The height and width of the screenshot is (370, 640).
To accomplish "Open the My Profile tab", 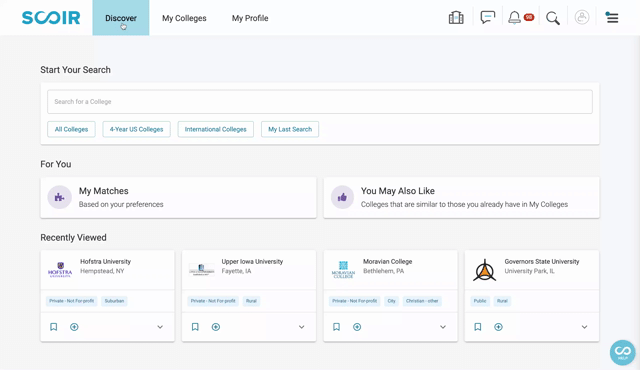I will (x=250, y=18).
